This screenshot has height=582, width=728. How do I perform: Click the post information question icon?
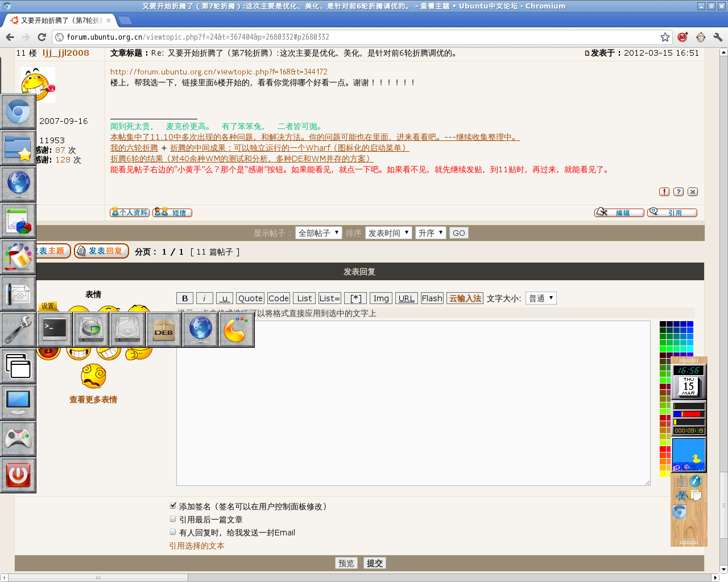pos(679,192)
